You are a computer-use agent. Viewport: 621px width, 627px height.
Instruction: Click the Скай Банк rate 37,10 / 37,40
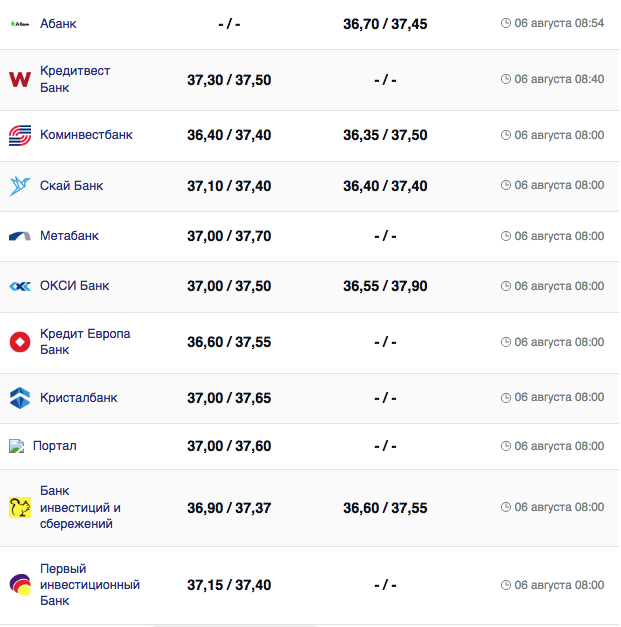tap(229, 185)
